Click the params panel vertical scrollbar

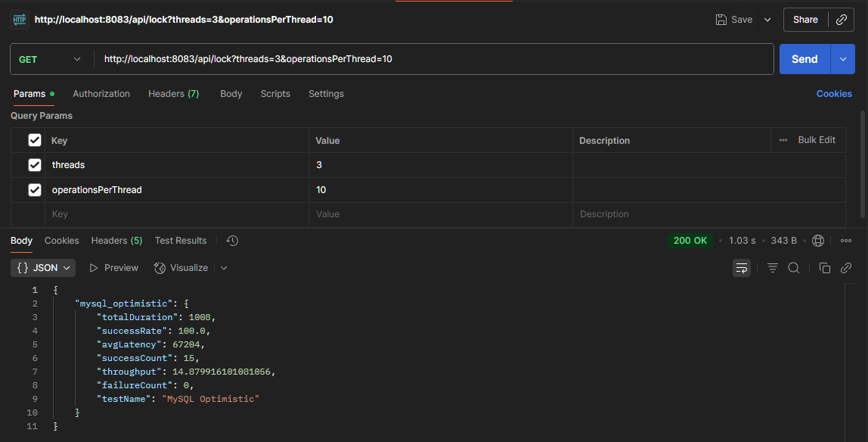863,164
